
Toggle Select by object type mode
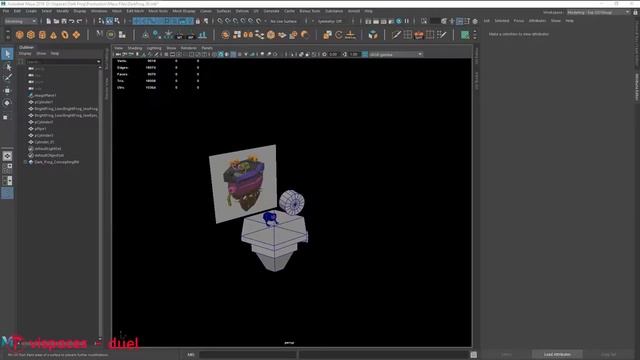[109, 21]
